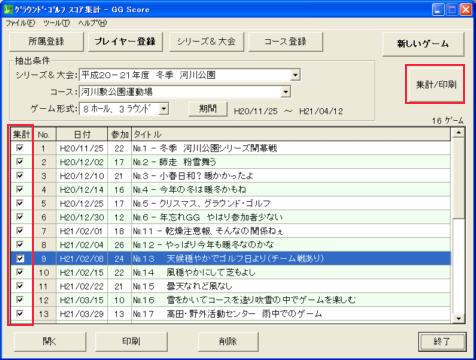Uncheck 集計 checkbox for game No. 1
476x360 pixels.
coord(20,148)
